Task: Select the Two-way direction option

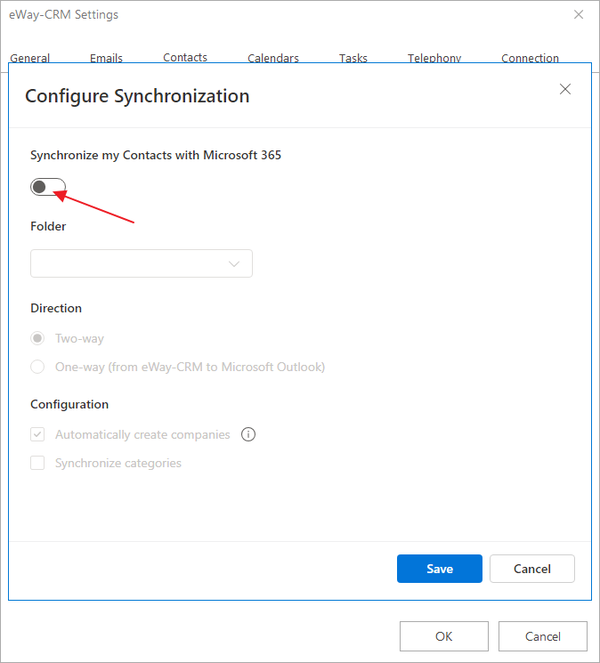Action: (37, 338)
